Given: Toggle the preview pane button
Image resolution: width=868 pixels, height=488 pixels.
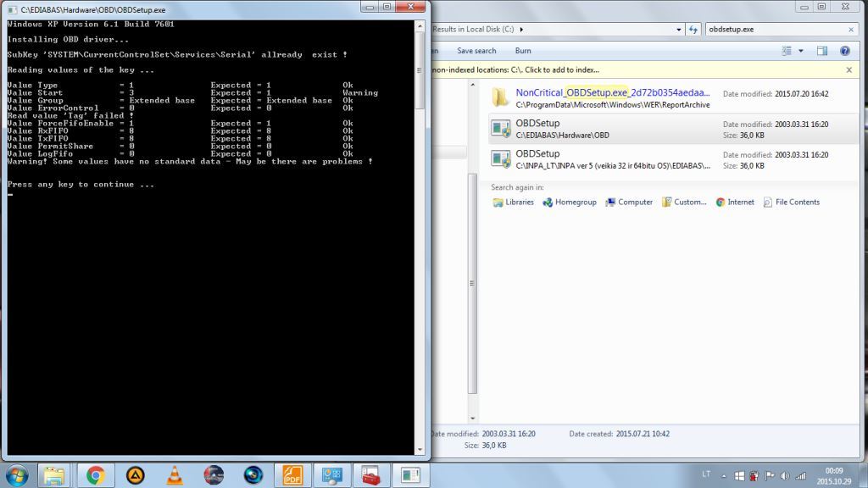Looking at the screenshot, I should pyautogui.click(x=822, y=51).
